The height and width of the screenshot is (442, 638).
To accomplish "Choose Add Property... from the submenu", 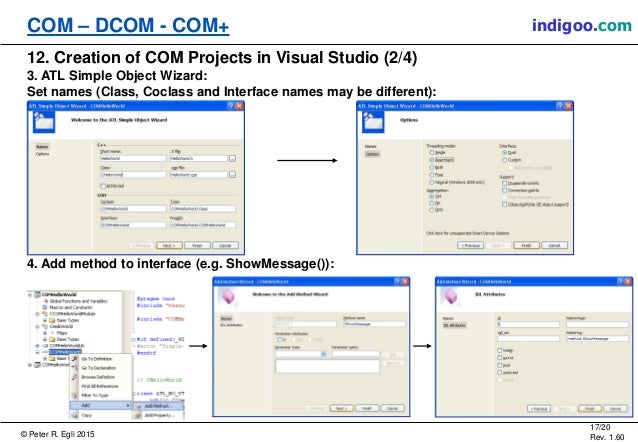I will tap(160, 415).
